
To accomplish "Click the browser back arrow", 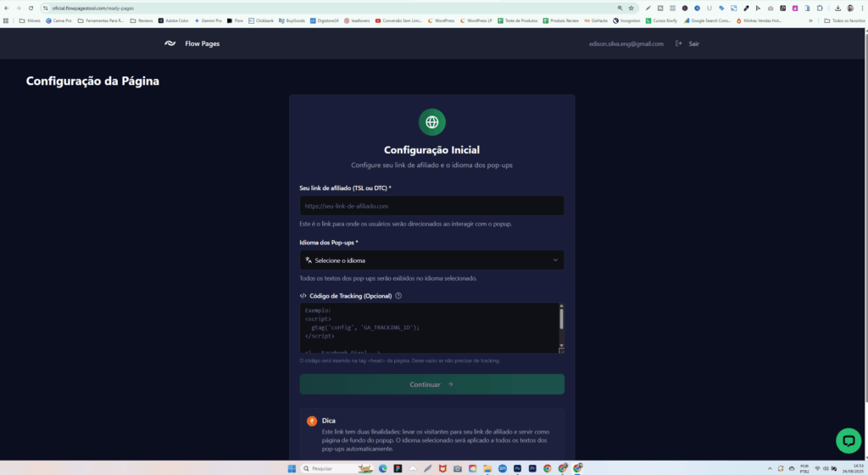I will pyautogui.click(x=6, y=8).
